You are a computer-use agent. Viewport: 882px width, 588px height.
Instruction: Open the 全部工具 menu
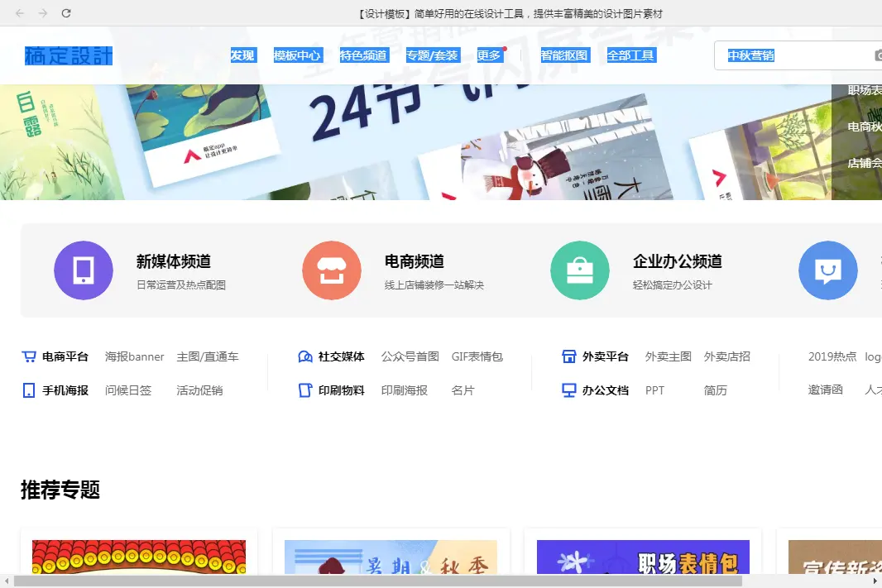tap(630, 55)
